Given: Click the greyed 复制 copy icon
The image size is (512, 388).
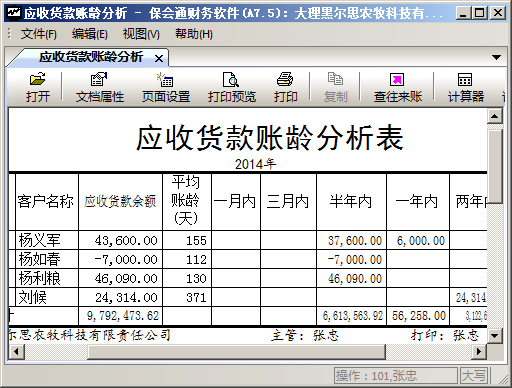Looking at the screenshot, I should pos(335,79).
